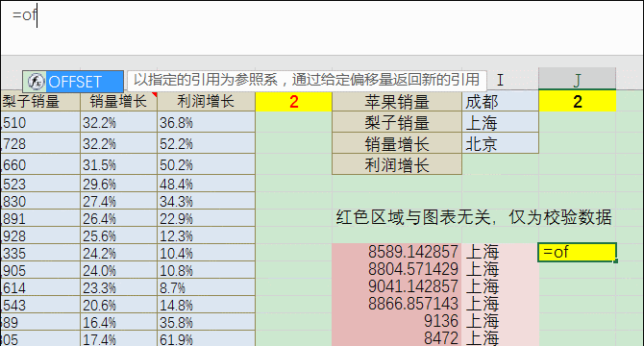This screenshot has width=644, height=346.
Task: Click cell showing 24.0%
Action: [x=118, y=270]
